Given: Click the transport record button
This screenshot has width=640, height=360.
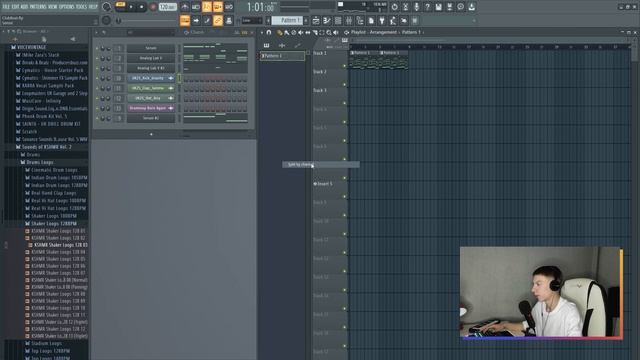Looking at the screenshot, I should 153,7.
